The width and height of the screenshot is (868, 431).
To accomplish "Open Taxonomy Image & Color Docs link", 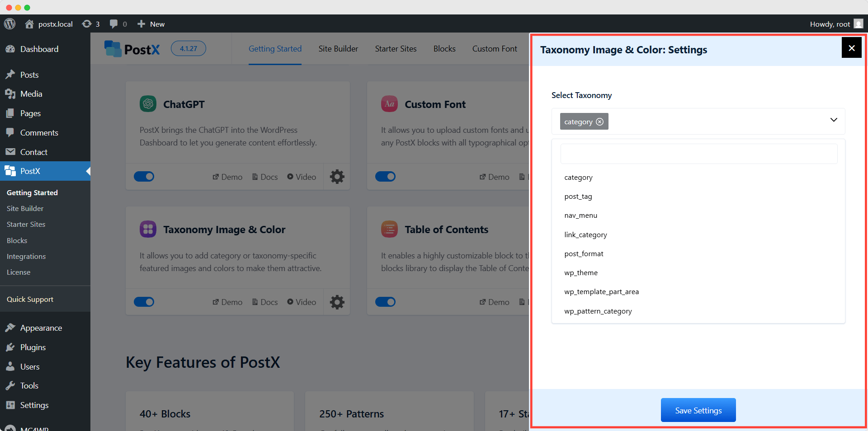I will tap(265, 302).
